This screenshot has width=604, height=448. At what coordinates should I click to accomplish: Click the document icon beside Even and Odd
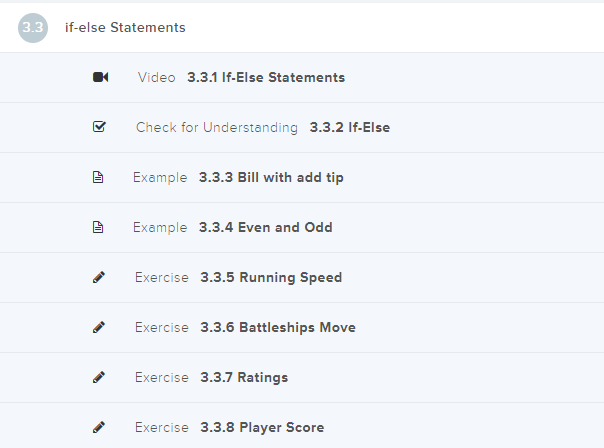click(x=98, y=228)
